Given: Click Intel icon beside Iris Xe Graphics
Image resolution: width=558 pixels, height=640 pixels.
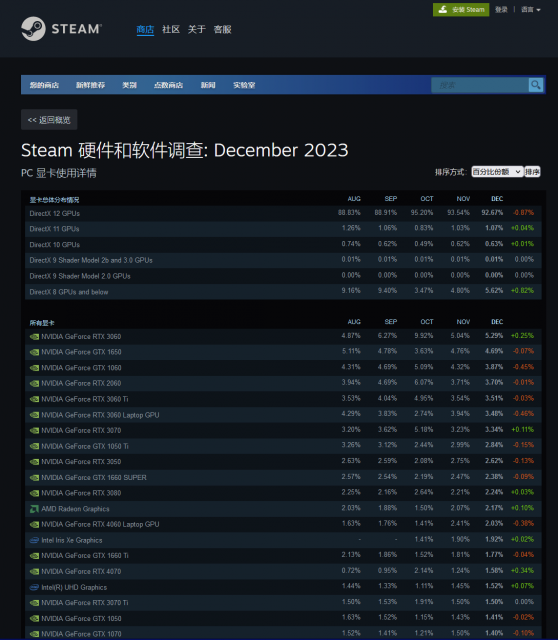Looking at the screenshot, I should click(x=34, y=540).
